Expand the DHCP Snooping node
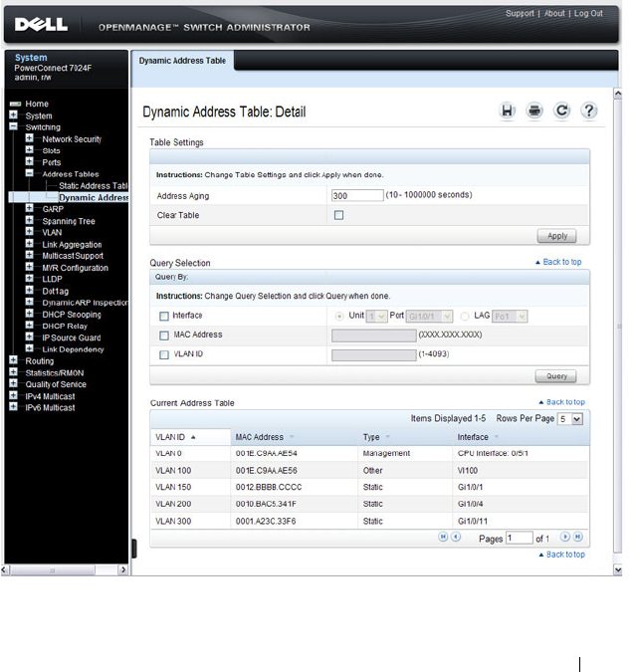 click(29, 314)
